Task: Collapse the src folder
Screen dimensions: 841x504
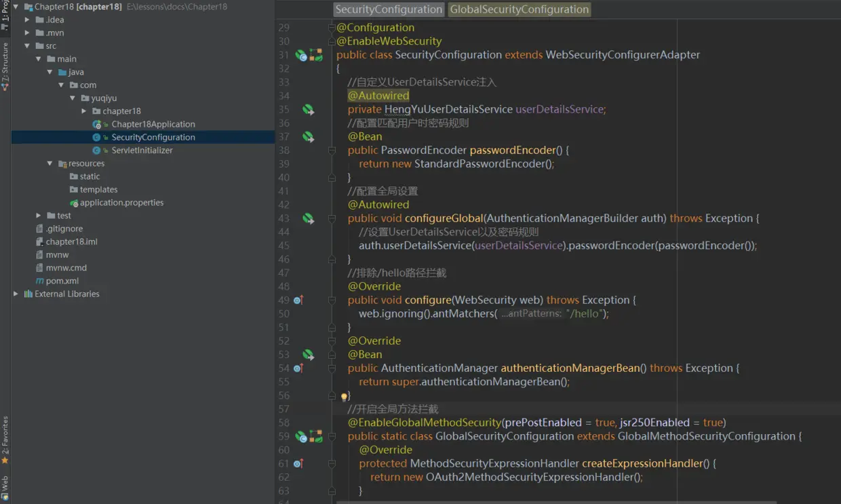Action: point(27,46)
